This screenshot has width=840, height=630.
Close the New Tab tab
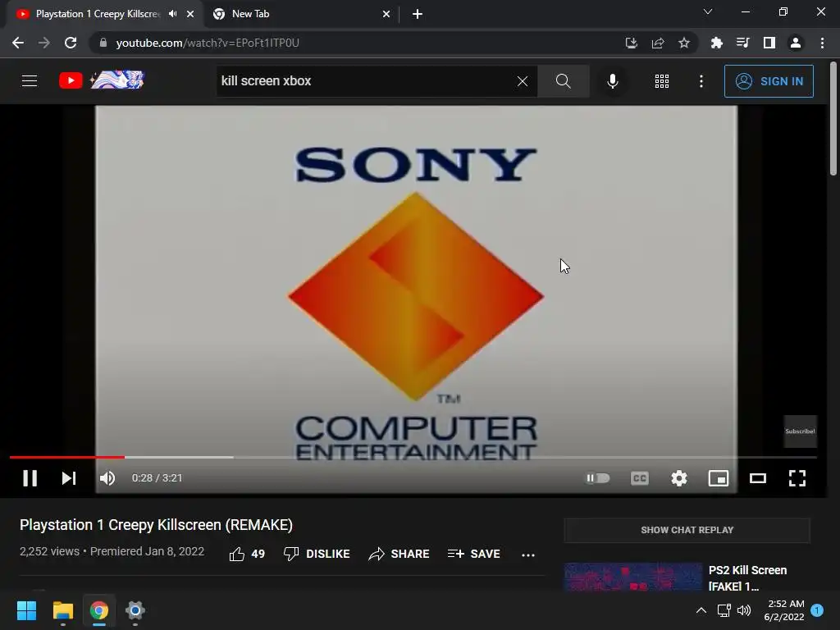(x=386, y=14)
